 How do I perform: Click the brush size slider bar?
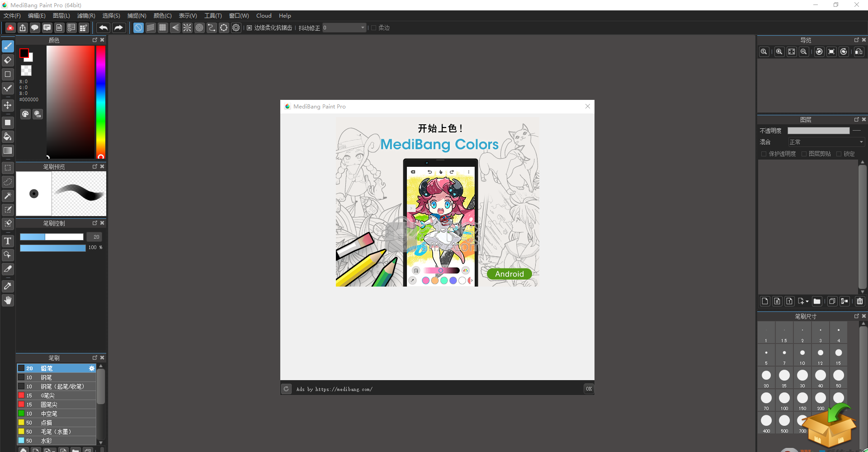(52, 237)
